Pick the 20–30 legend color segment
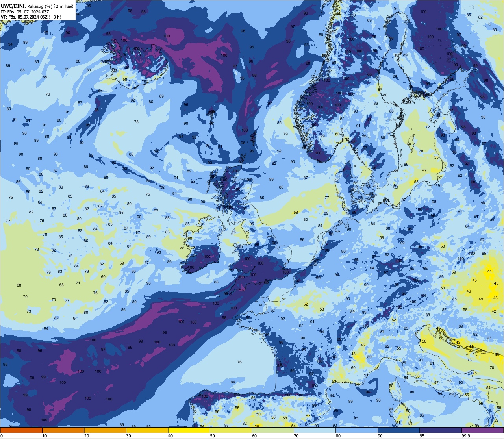This screenshot has width=504, height=439. [105, 430]
